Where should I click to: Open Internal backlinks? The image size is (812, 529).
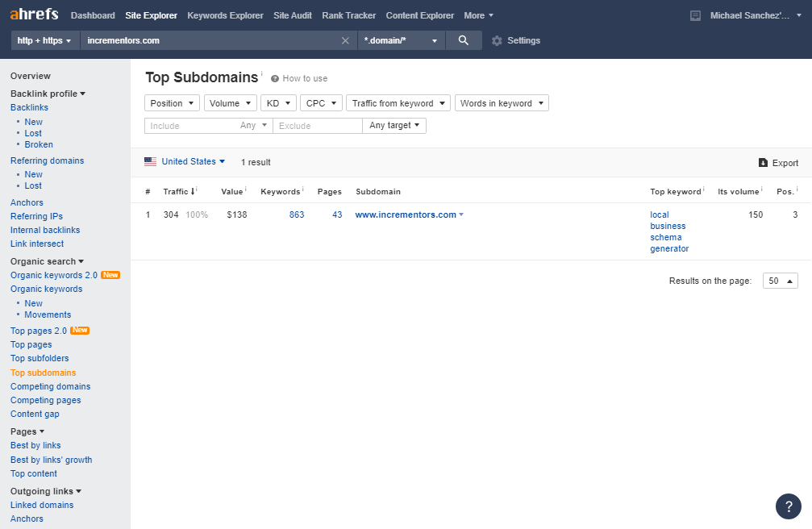(x=45, y=230)
